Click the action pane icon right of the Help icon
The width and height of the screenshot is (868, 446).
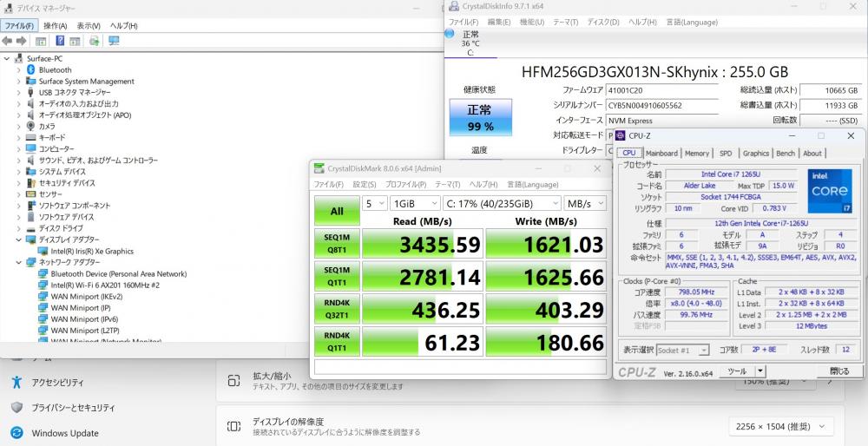tap(75, 41)
